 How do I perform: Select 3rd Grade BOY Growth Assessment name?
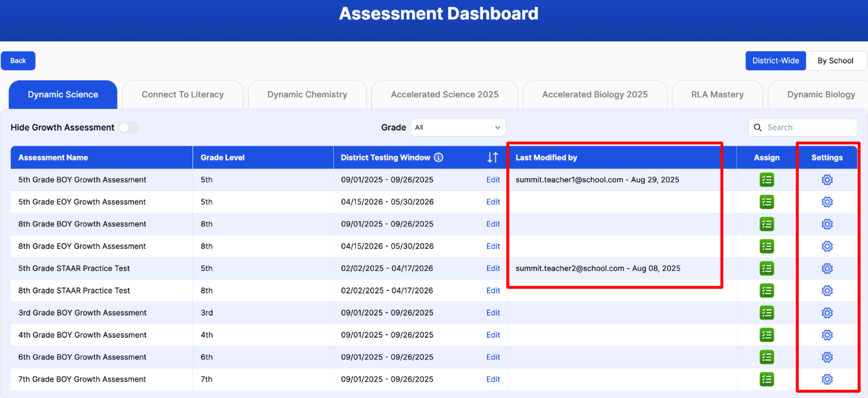pyautogui.click(x=82, y=313)
